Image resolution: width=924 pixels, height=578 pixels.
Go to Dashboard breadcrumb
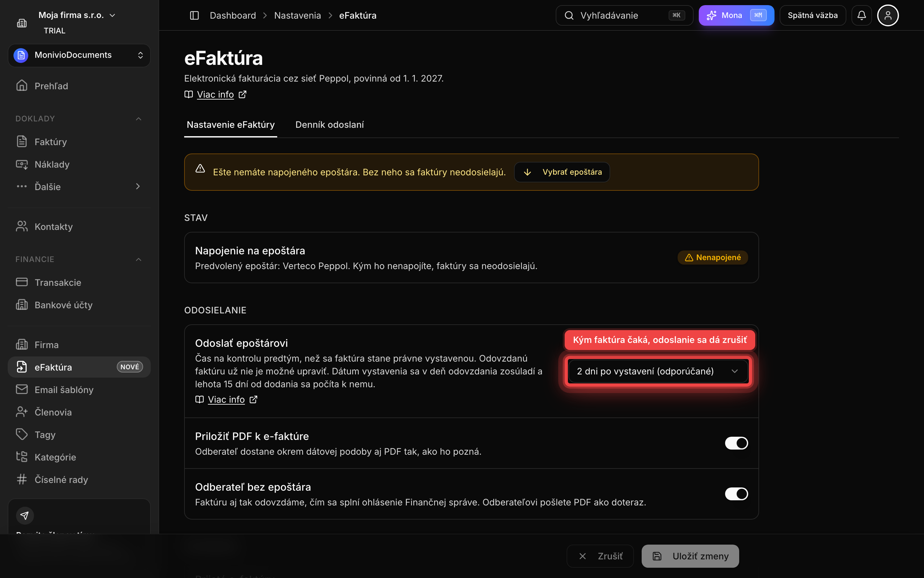233,15
